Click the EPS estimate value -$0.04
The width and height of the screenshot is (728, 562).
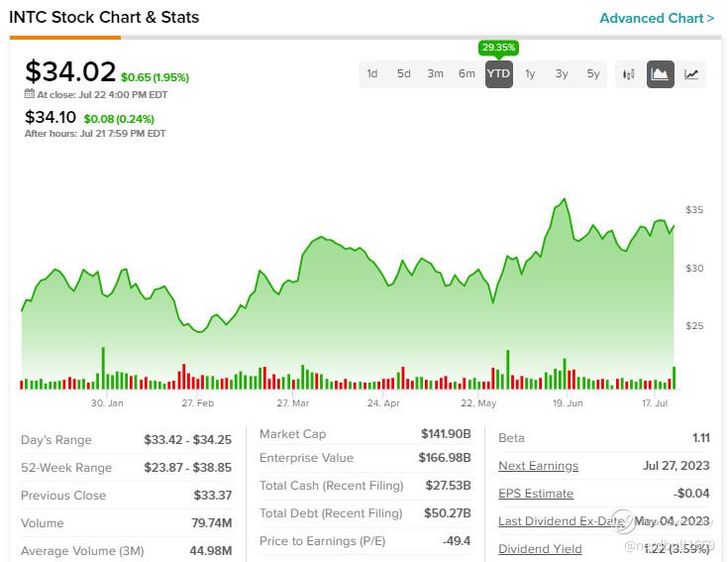691,494
